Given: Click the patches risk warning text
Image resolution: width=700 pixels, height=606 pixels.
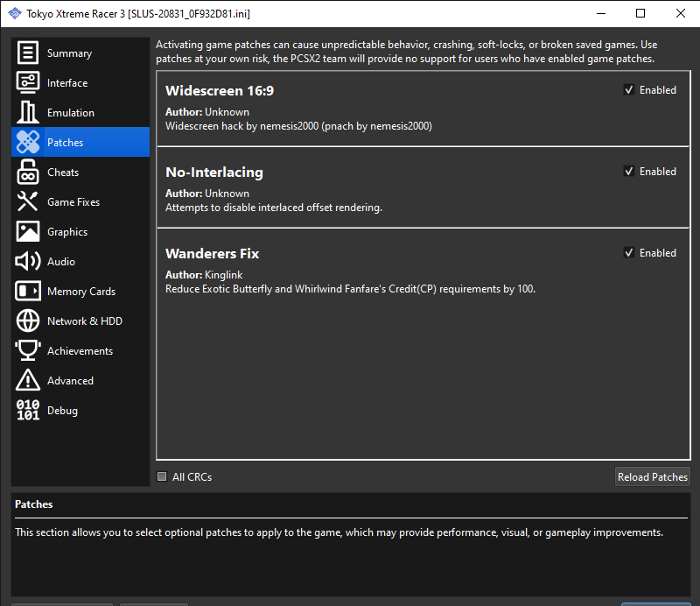Looking at the screenshot, I should tap(406, 52).
